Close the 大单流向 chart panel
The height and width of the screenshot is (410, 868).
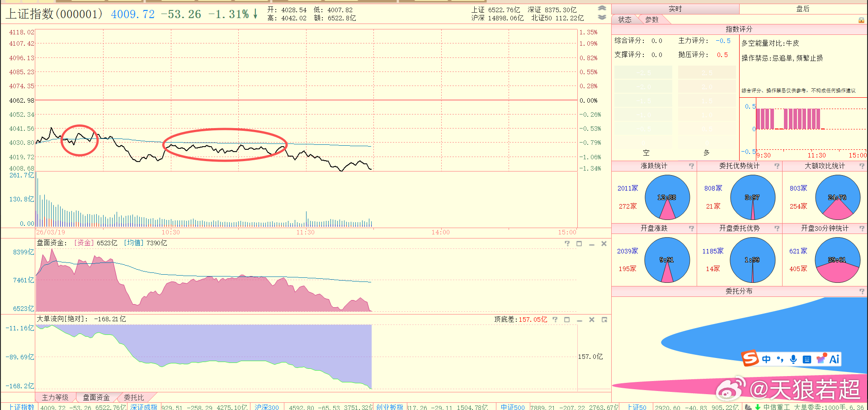(591, 319)
